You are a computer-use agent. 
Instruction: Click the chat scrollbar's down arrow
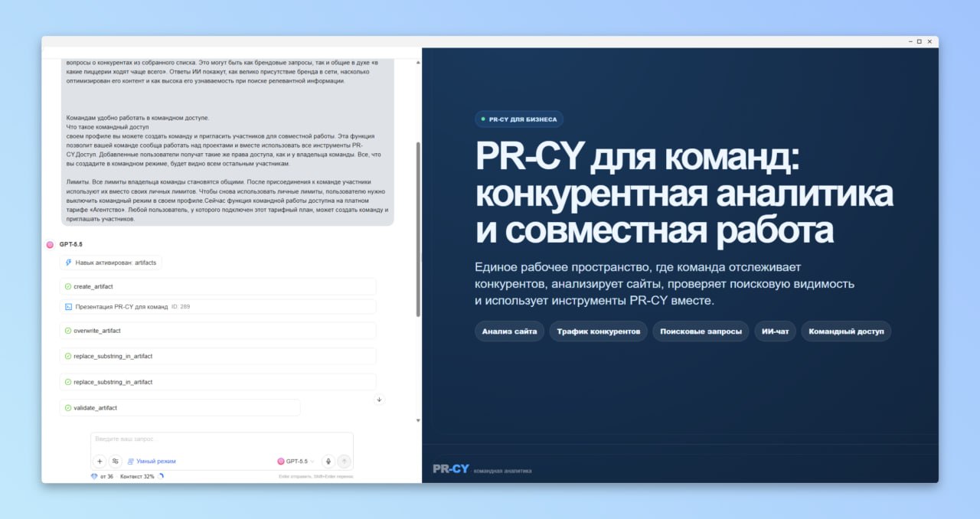pyautogui.click(x=418, y=420)
